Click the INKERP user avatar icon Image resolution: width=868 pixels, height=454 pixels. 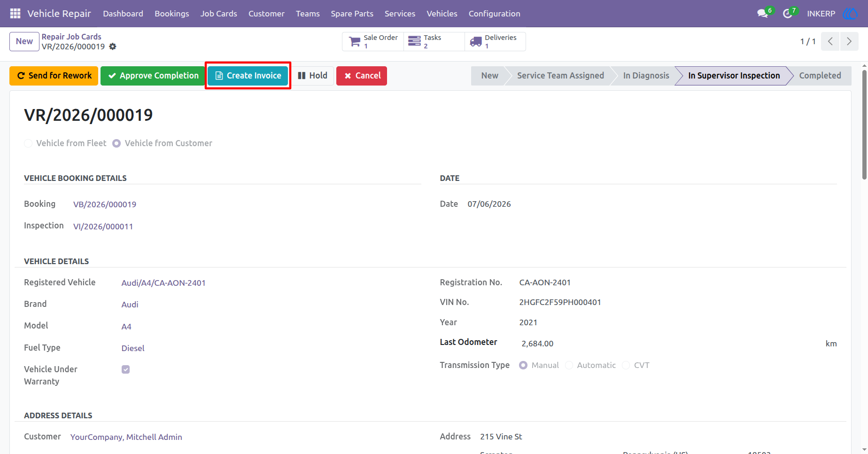pyautogui.click(x=850, y=14)
